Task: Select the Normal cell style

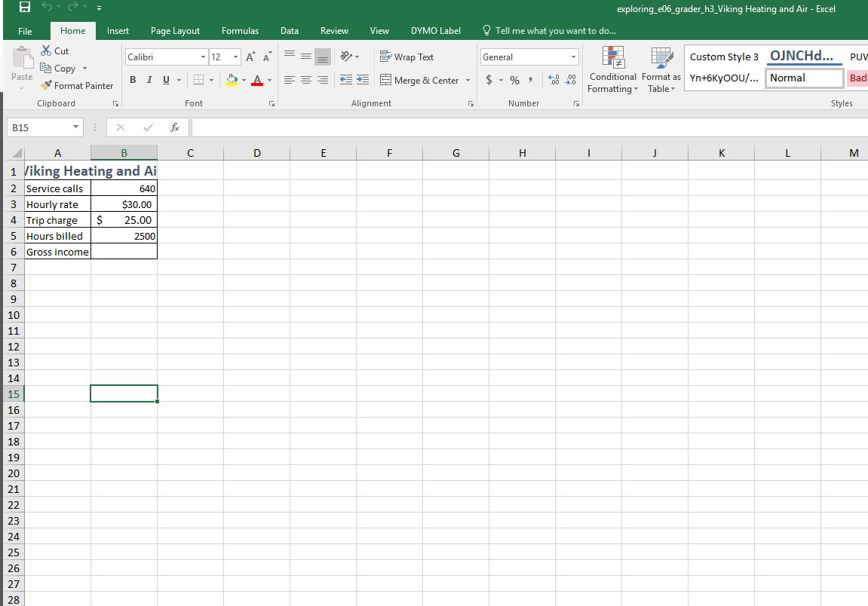Action: [x=805, y=78]
